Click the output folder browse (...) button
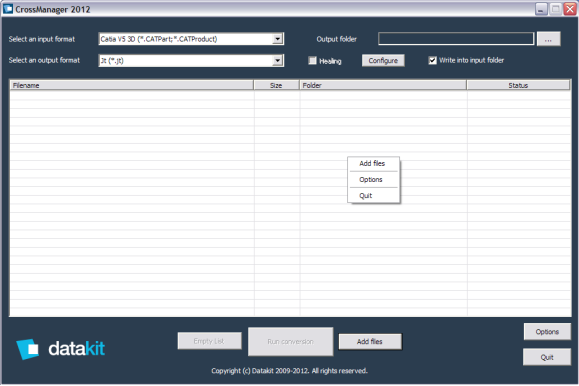Image resolution: width=579 pixels, height=386 pixels. 548,39
